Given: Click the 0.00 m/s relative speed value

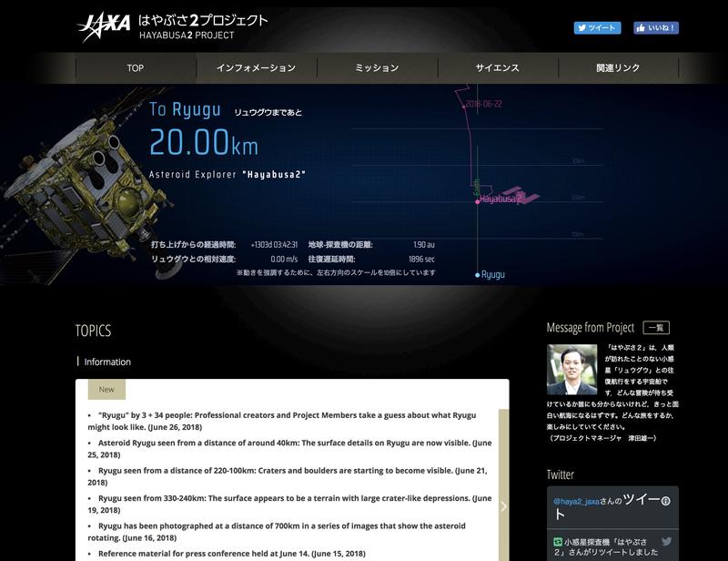Looking at the screenshot, I should click(x=284, y=260).
